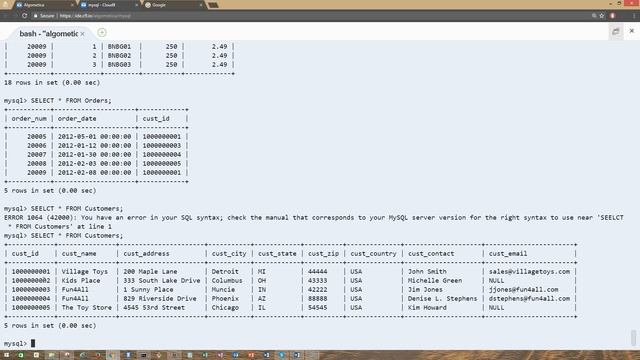Click the '2012-01-12 00:00:00' order date
The height and width of the screenshot is (360, 640).
(x=94, y=146)
